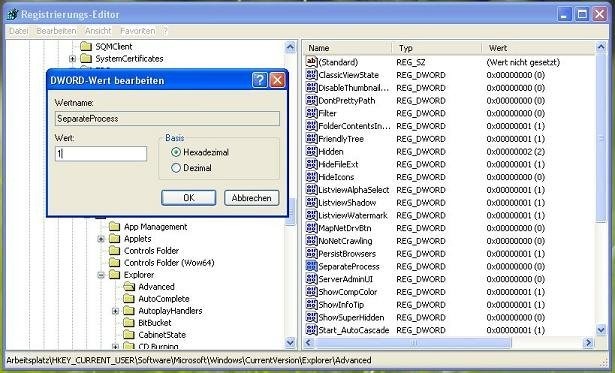Click the ServerAdminUI value icon

click(311, 279)
